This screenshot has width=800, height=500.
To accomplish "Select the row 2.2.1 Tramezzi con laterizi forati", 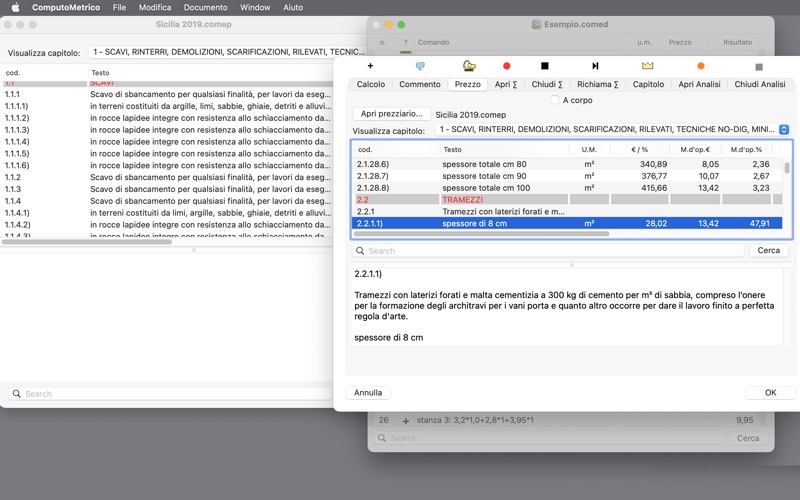I will (x=567, y=211).
